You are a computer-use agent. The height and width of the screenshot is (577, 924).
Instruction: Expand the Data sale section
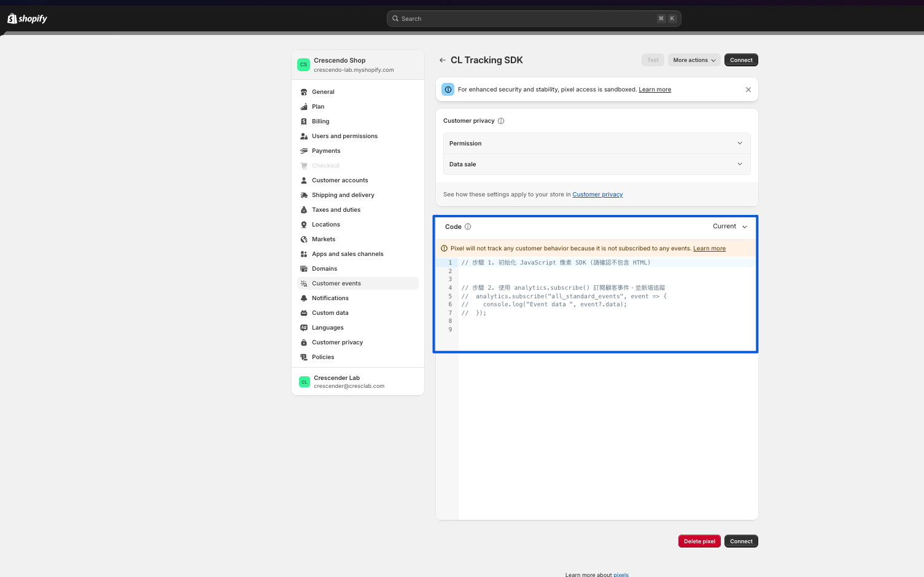pos(596,165)
